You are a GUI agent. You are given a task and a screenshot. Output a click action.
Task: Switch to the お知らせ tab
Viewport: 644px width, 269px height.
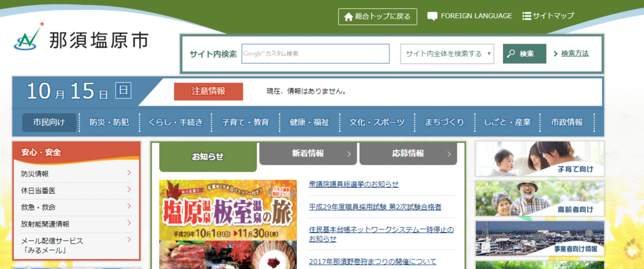pyautogui.click(x=208, y=157)
